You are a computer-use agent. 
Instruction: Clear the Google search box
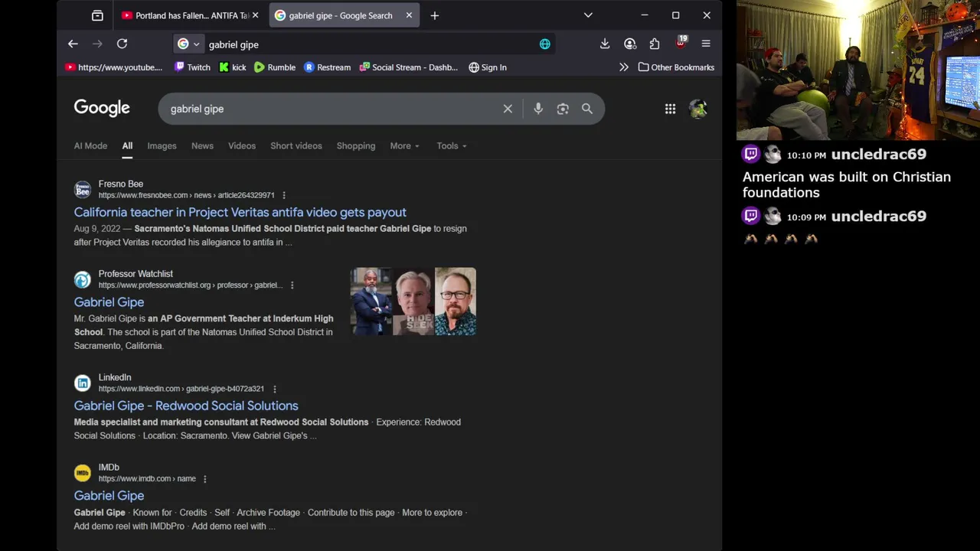[x=508, y=109]
